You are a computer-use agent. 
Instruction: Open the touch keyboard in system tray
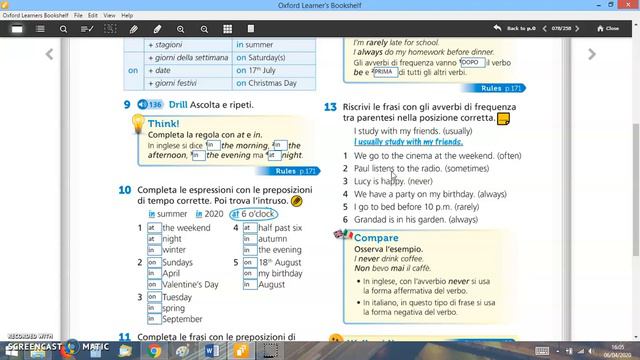point(542,351)
